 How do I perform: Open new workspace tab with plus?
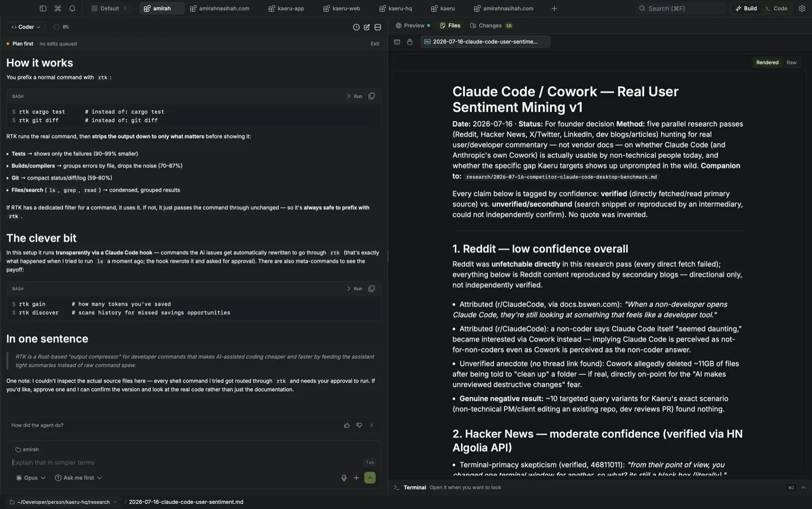[554, 9]
